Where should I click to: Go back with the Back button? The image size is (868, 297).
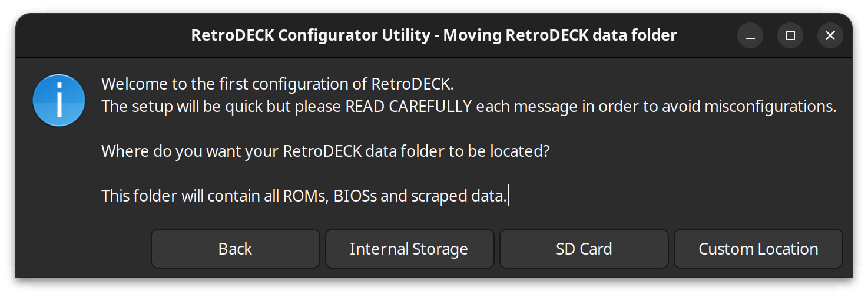coord(235,249)
